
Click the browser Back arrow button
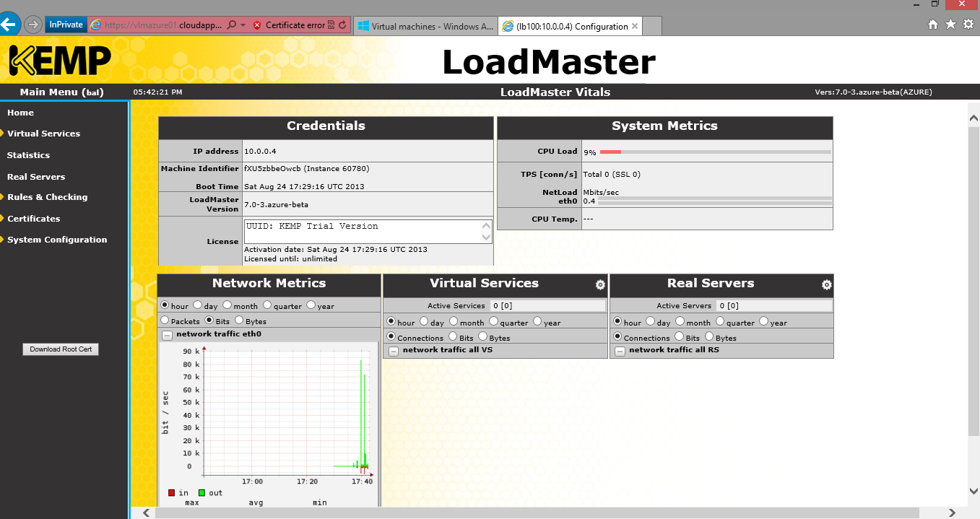[x=8, y=25]
